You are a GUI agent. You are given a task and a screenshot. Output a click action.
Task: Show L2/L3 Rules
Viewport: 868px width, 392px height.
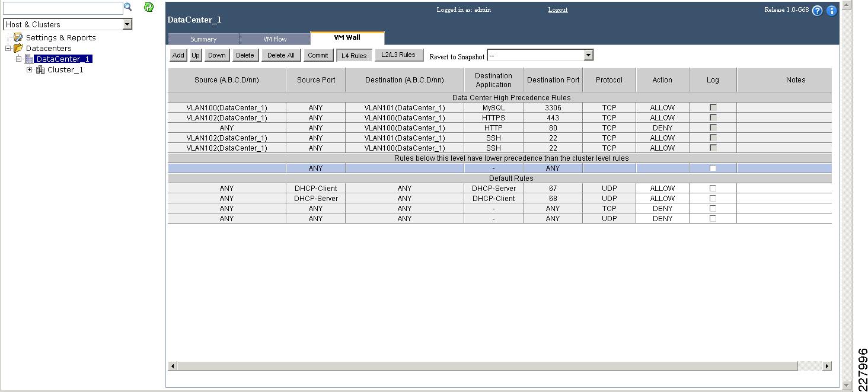tap(398, 55)
